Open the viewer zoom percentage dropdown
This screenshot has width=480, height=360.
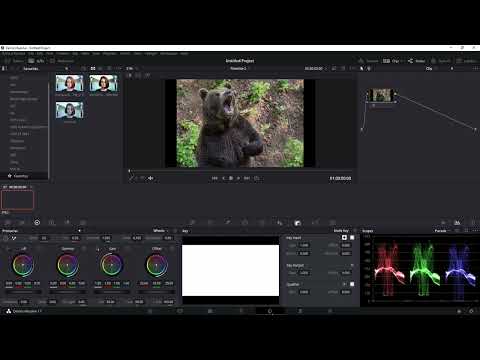[x=131, y=68]
